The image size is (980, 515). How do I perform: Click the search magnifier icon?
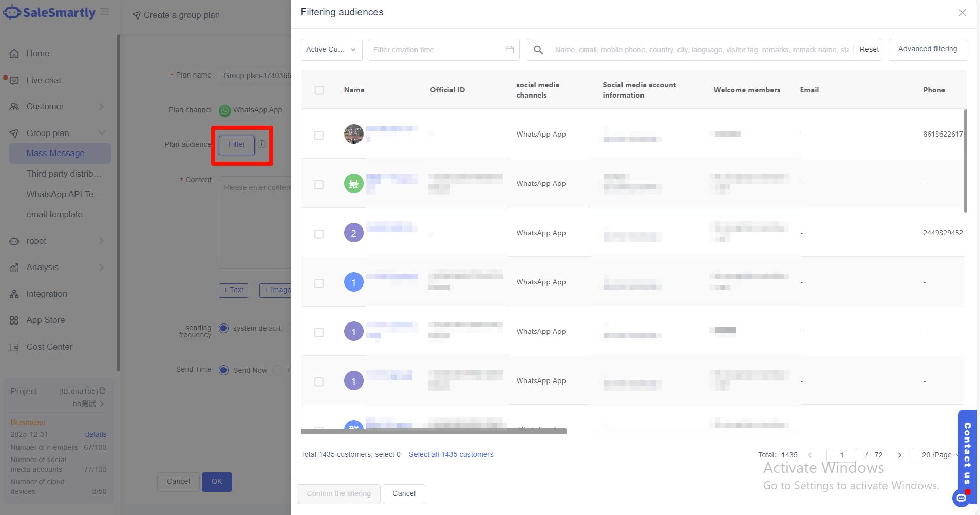[538, 50]
